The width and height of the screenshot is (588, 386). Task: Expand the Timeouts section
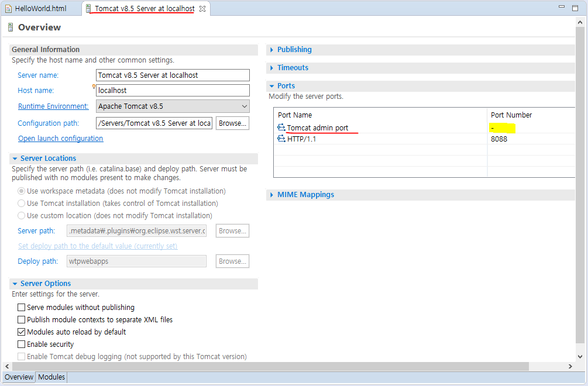[x=271, y=68]
